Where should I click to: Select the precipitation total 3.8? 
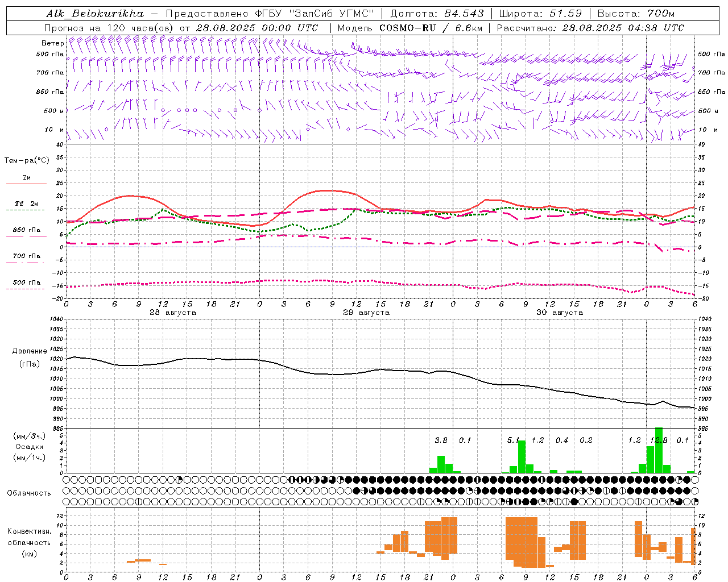(x=441, y=440)
